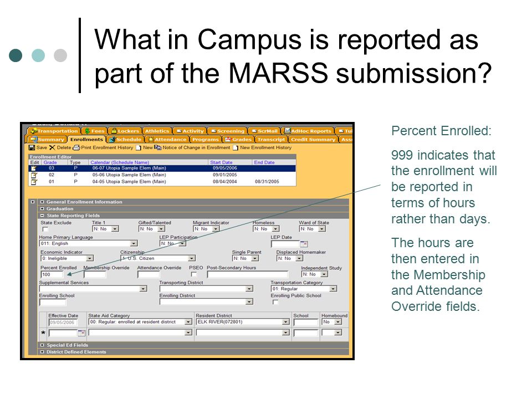This screenshot has height=399, width=532.
Task: Open the Fees tab
Action: (x=95, y=131)
